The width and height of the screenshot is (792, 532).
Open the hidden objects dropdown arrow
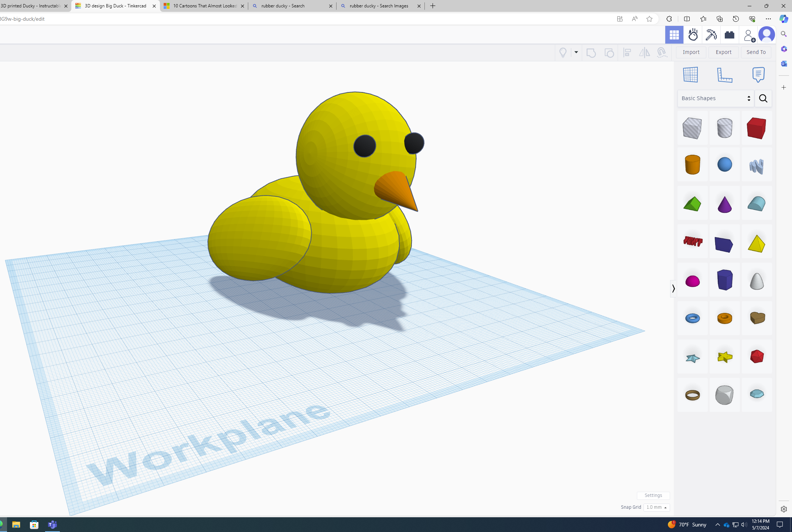click(x=576, y=52)
